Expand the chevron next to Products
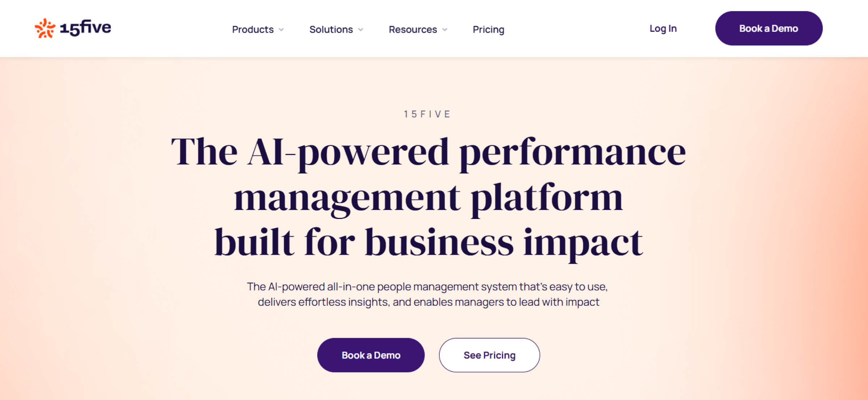The height and width of the screenshot is (400, 868). pyautogui.click(x=281, y=30)
